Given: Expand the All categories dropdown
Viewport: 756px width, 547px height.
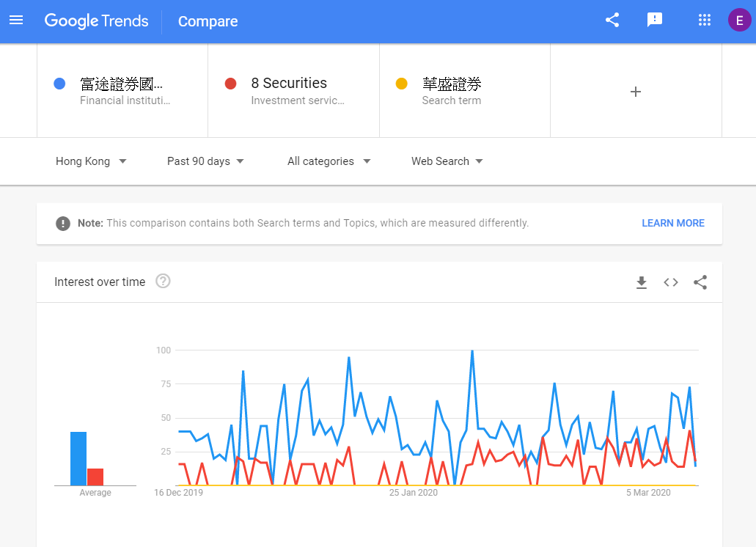Looking at the screenshot, I should tap(329, 161).
